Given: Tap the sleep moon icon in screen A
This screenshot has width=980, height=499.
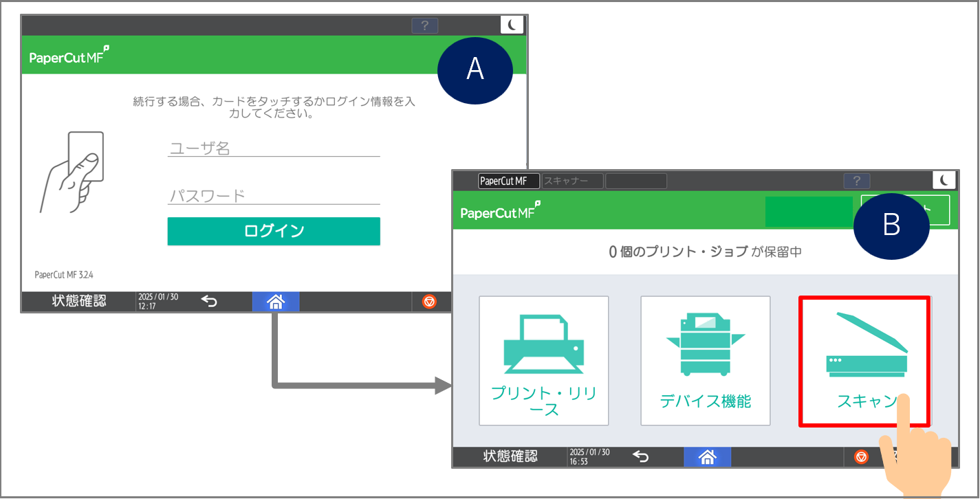Looking at the screenshot, I should [512, 25].
